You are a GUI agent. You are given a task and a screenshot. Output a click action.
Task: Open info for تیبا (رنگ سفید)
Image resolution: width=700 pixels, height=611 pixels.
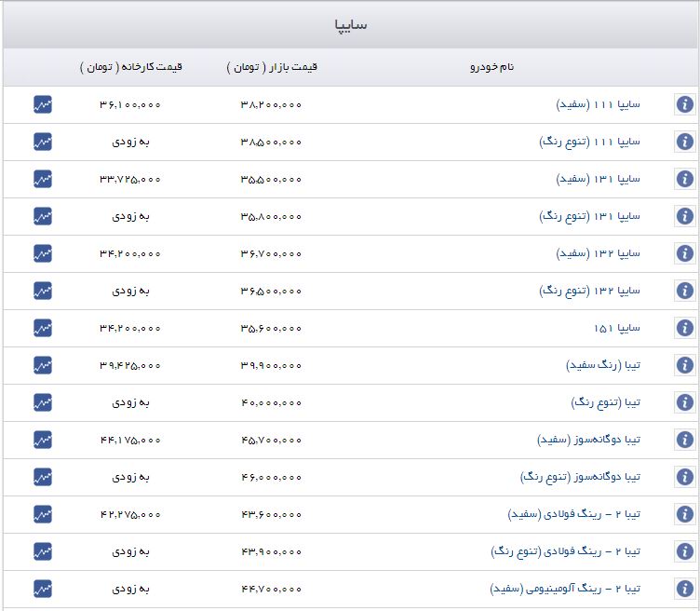tap(684, 365)
